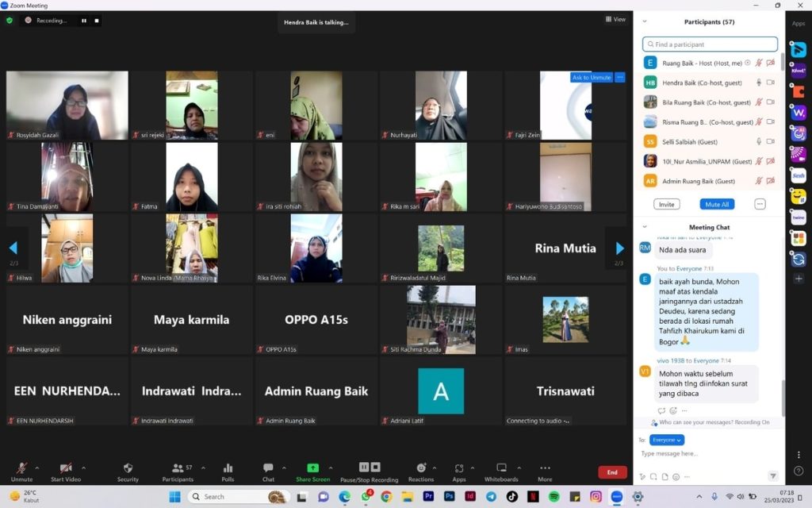Image resolution: width=812 pixels, height=508 pixels.
Task: Click Ask to Unmute on Fajri Zein
Action: tap(592, 77)
